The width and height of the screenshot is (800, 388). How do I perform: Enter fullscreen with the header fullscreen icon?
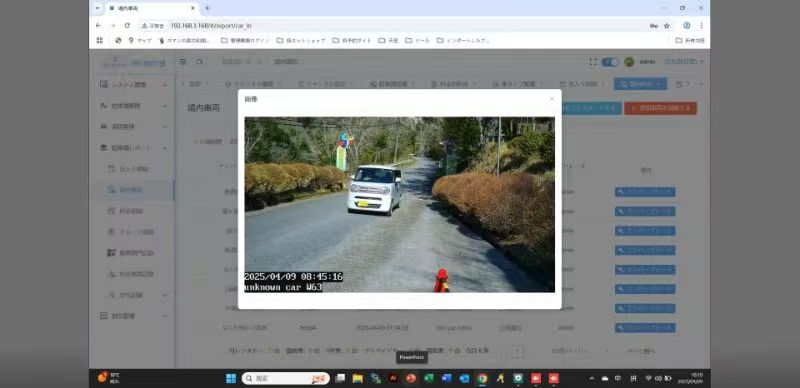592,62
